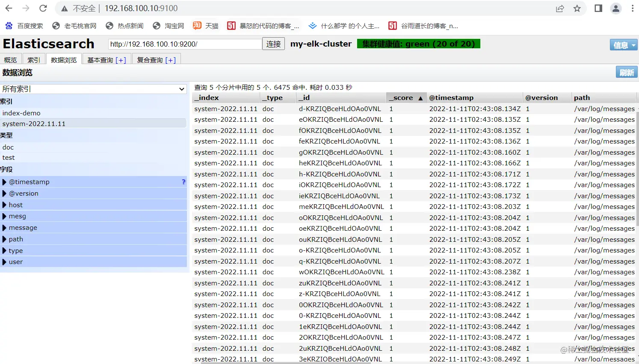The height and width of the screenshot is (364, 639).
Task: Open result row 2OKRZIQBceHLdOAo0VNL
Action: point(414,338)
